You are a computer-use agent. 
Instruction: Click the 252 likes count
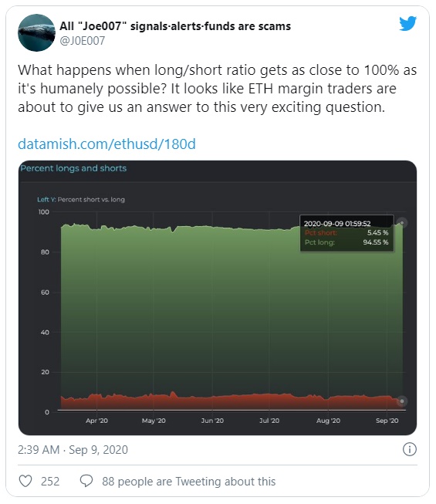(50, 482)
